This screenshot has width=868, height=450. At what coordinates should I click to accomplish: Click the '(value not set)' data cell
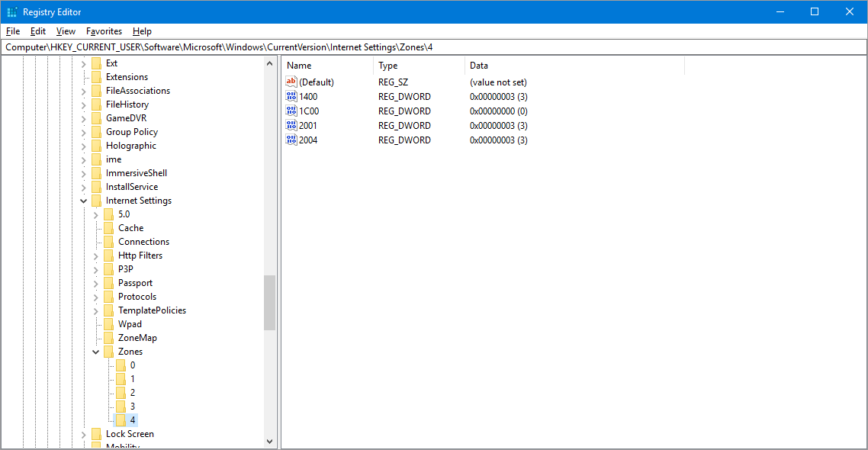pyautogui.click(x=498, y=82)
